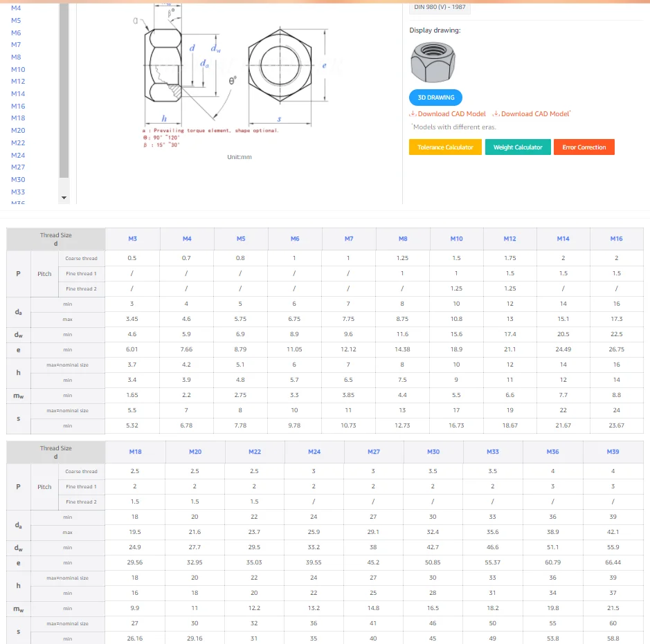Select M33 in the sidebar size list
Screen dimensions: 650x644
[x=18, y=192]
